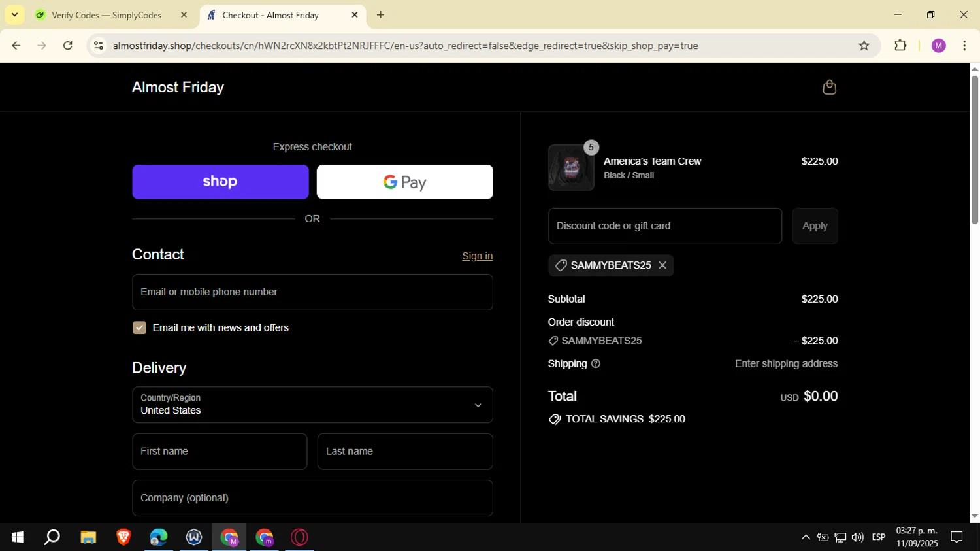
Task: Open the volume control in system tray
Action: (857, 537)
